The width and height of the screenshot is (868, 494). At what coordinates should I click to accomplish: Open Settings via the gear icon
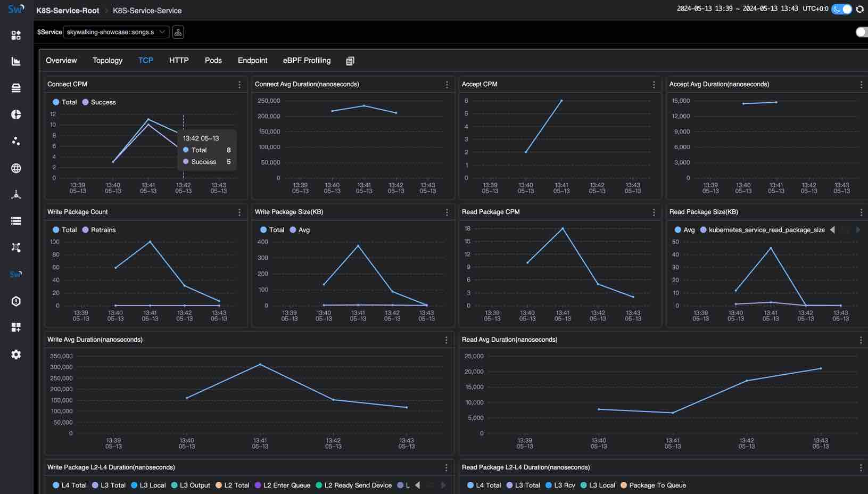pyautogui.click(x=16, y=355)
